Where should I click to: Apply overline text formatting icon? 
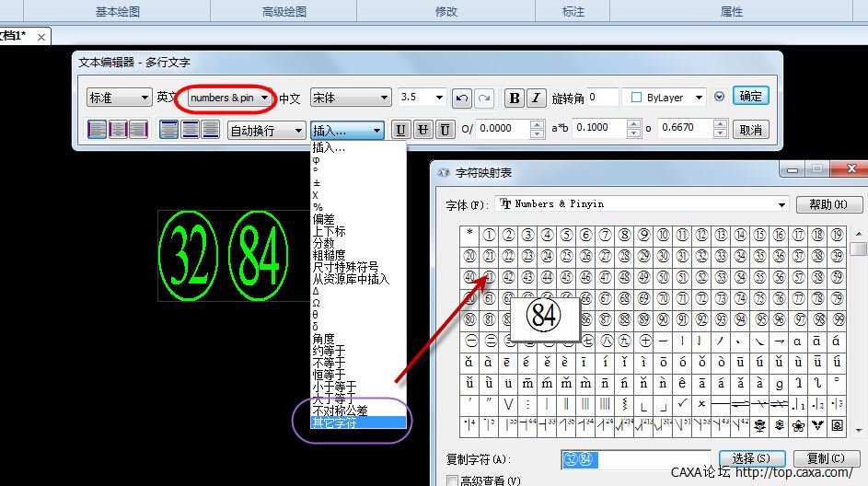445,130
